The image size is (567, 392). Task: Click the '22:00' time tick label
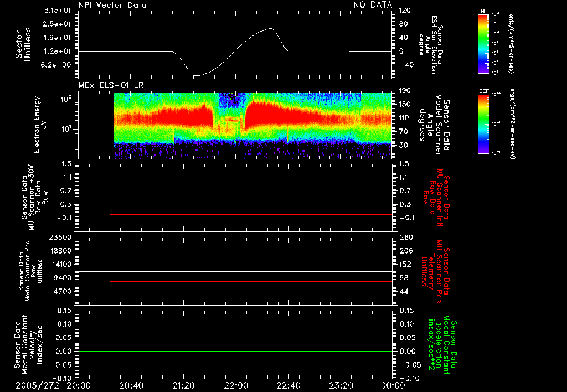236,385
